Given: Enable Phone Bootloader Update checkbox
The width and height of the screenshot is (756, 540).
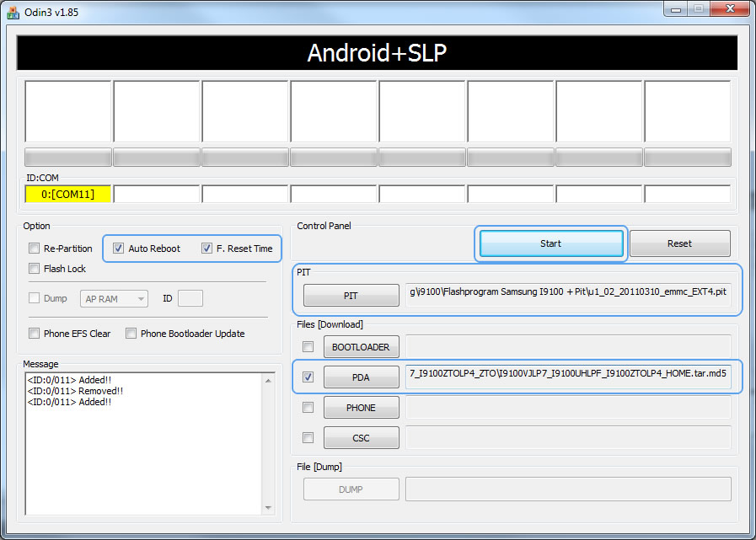Looking at the screenshot, I should pyautogui.click(x=131, y=333).
